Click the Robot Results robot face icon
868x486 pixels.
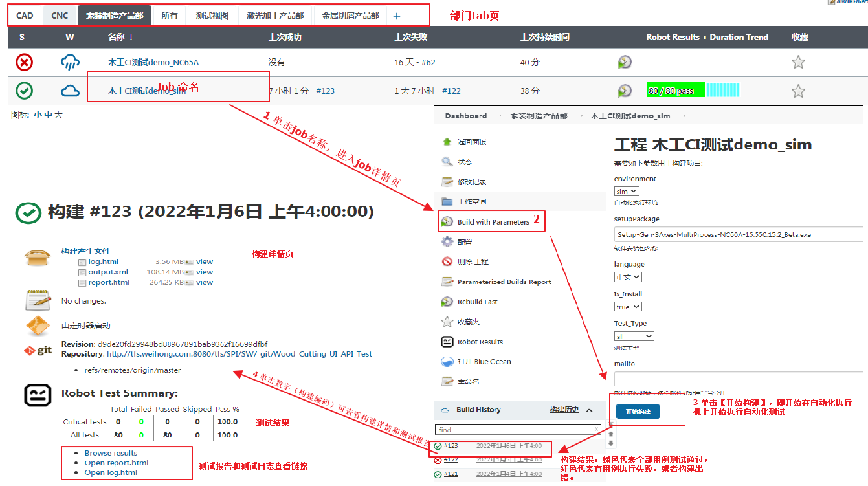[x=447, y=342]
